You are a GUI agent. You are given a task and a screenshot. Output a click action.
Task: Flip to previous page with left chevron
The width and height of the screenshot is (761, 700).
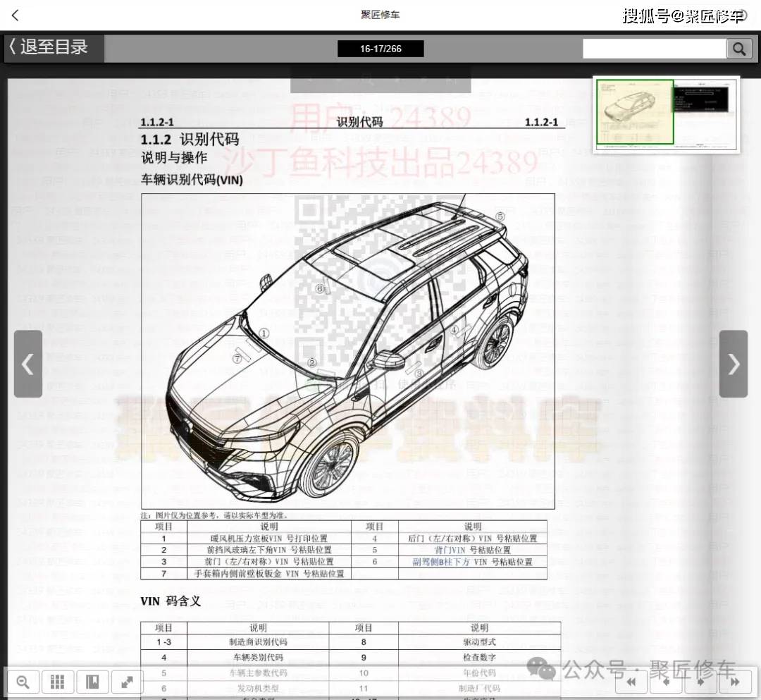[28, 364]
